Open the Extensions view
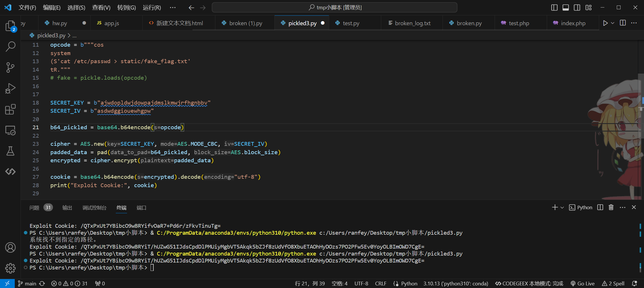The width and height of the screenshot is (644, 288). pos(10,109)
